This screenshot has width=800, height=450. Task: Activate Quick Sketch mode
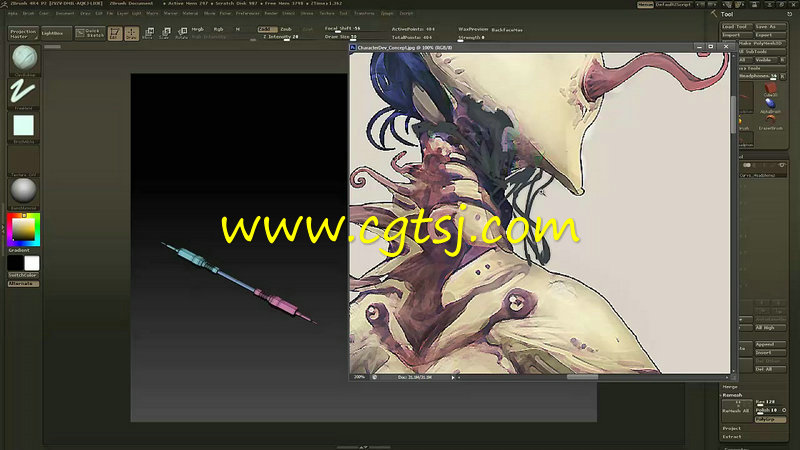coord(91,33)
